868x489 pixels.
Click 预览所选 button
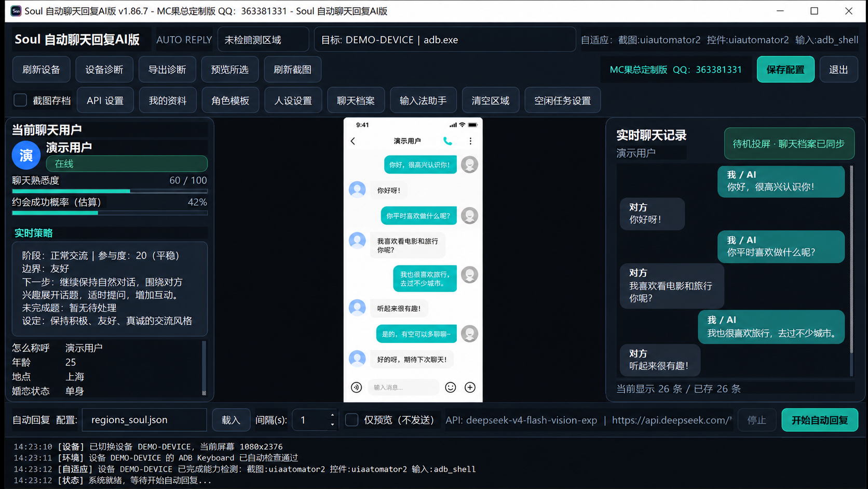(x=230, y=69)
